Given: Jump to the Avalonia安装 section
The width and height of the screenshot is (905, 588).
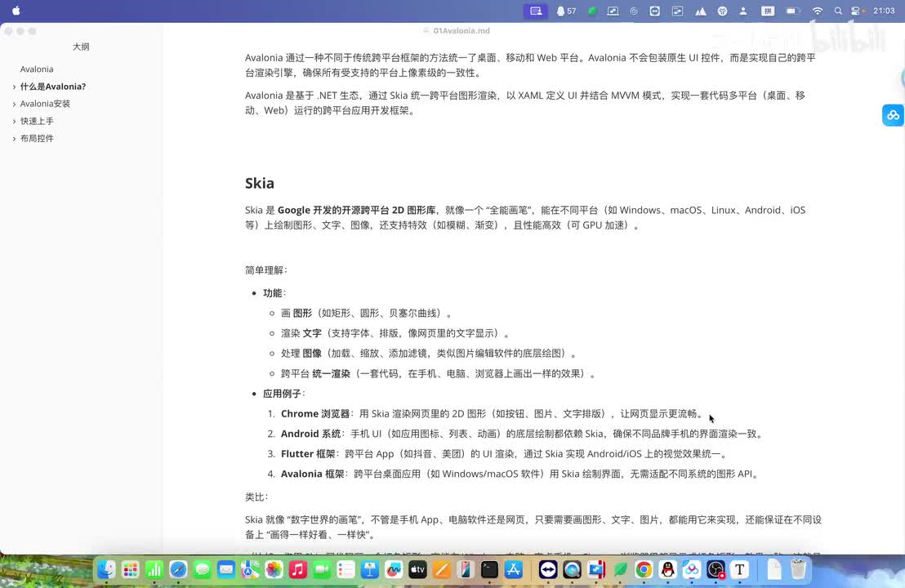Looking at the screenshot, I should click(45, 104).
